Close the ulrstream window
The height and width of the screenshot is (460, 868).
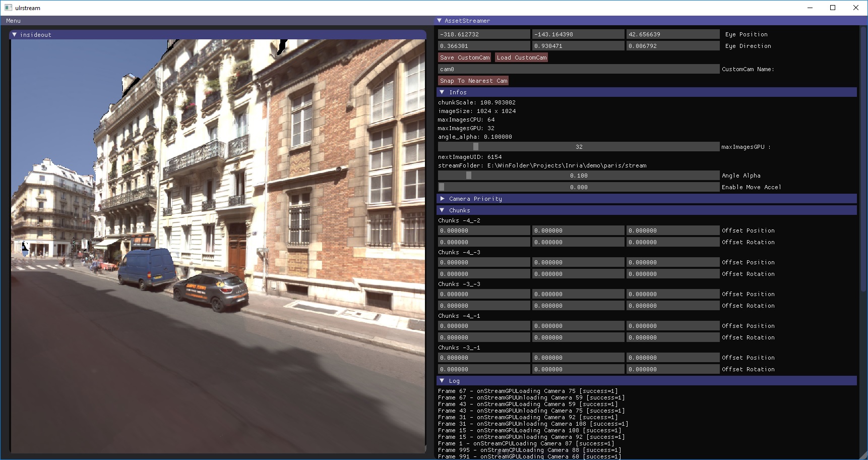856,8
